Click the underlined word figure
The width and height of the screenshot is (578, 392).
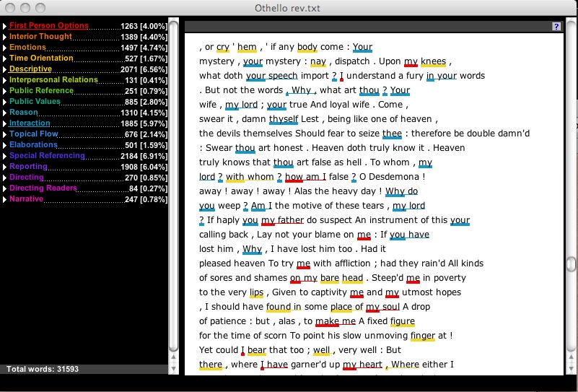pos(403,321)
